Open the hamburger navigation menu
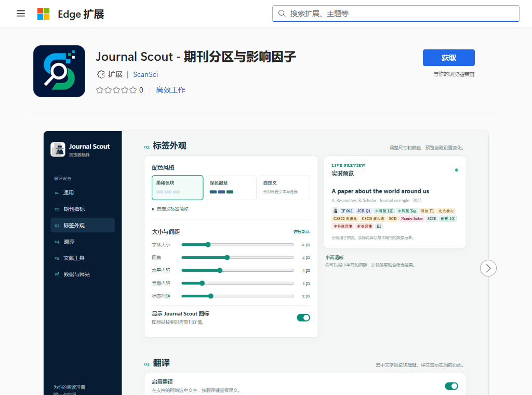Image resolution: width=532 pixels, height=395 pixels. 21,14
